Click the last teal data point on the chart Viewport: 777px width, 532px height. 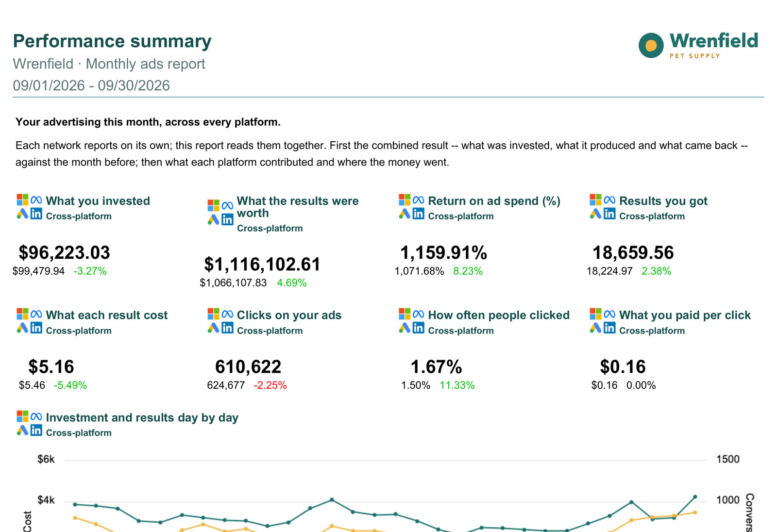[695, 497]
